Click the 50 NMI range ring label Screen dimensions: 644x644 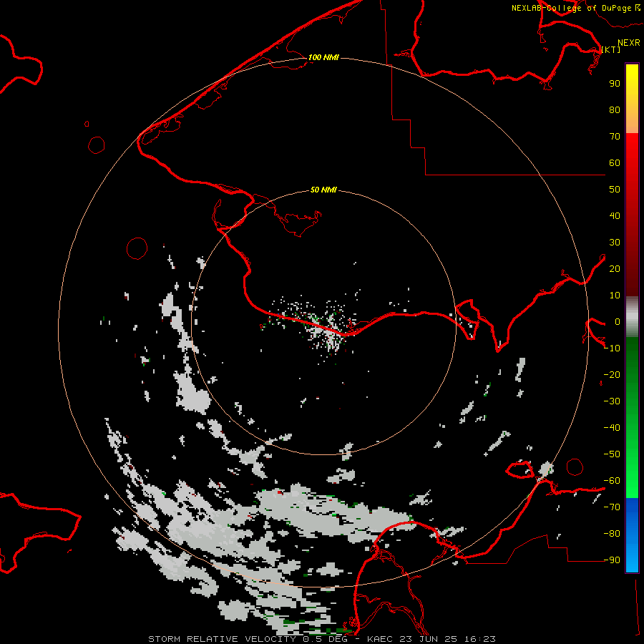pyautogui.click(x=323, y=190)
